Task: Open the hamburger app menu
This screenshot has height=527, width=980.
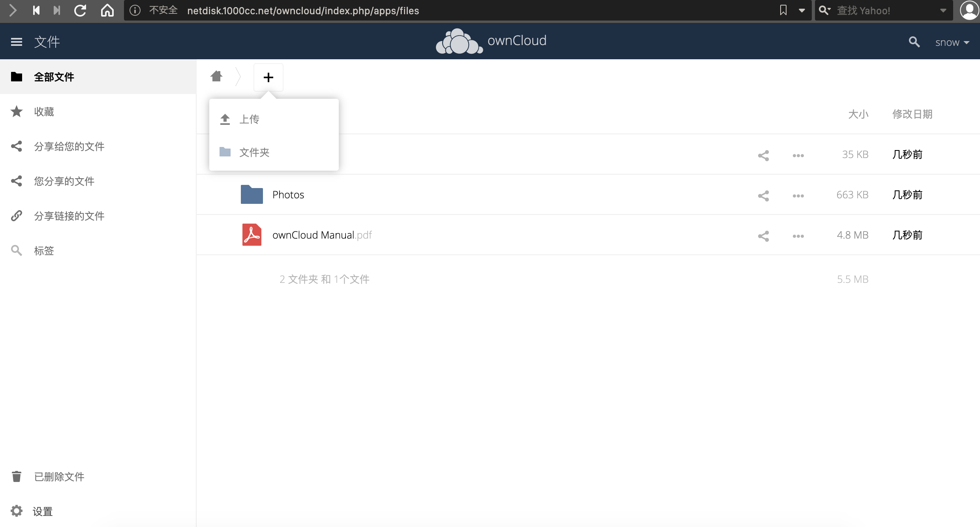Action: 17,42
